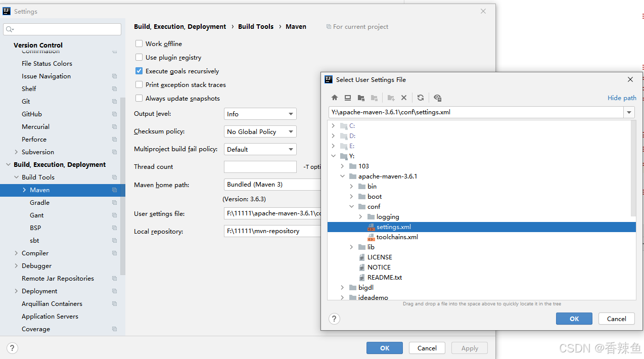644x359 pixels.
Task: Open the Checksum policy dropdown
Action: click(x=260, y=132)
